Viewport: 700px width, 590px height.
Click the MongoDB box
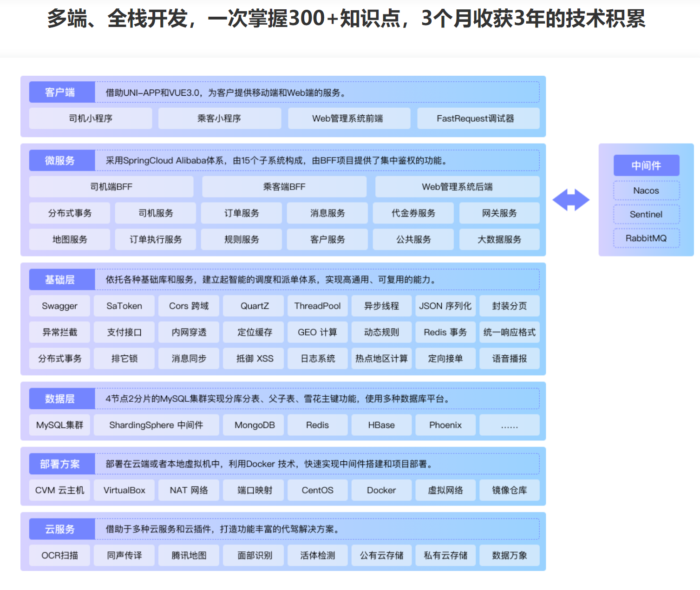254,425
